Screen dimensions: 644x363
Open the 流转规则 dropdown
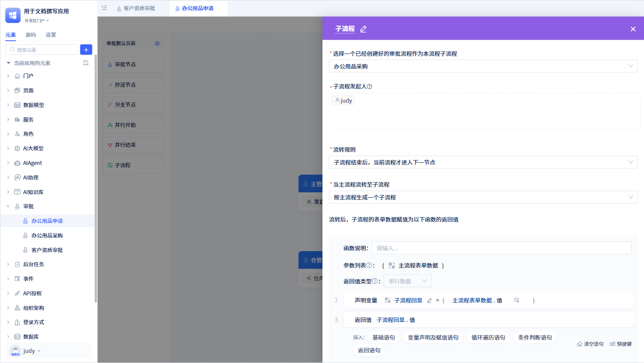point(483,162)
